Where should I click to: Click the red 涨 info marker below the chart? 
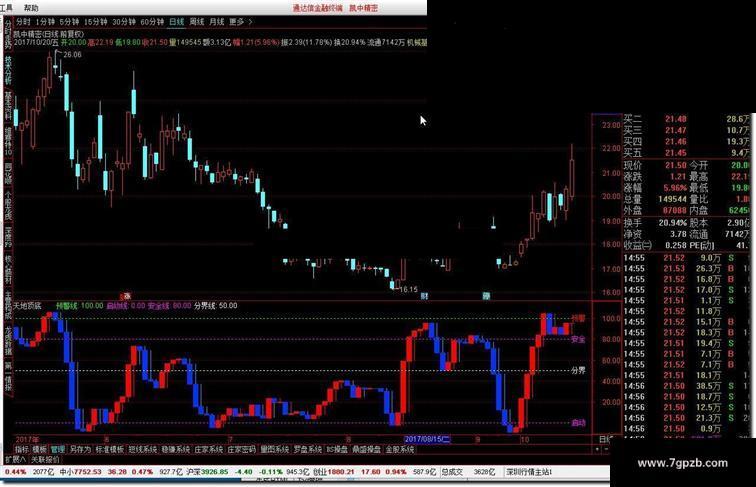[x=127, y=296]
